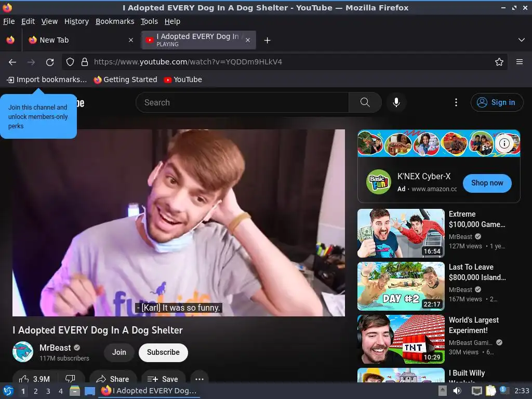Select the Firefox window taskbar entry
532x399 pixels.
pos(149,391)
